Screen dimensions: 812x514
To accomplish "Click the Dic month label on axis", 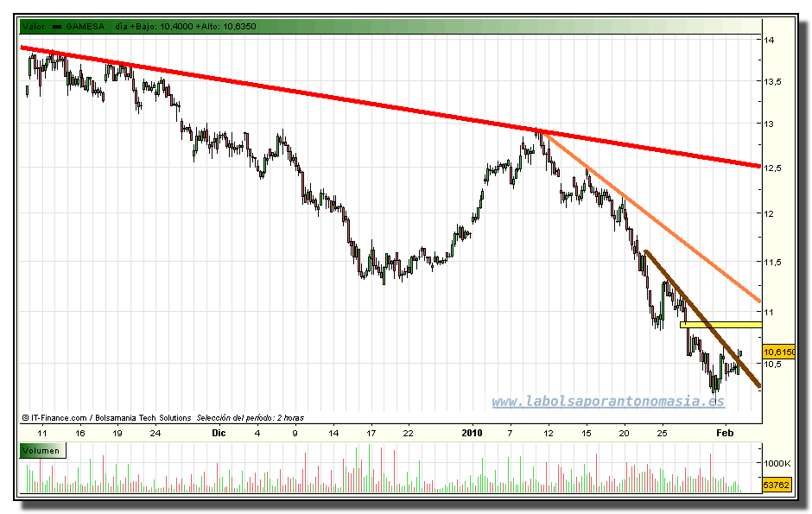I will tap(219, 432).
